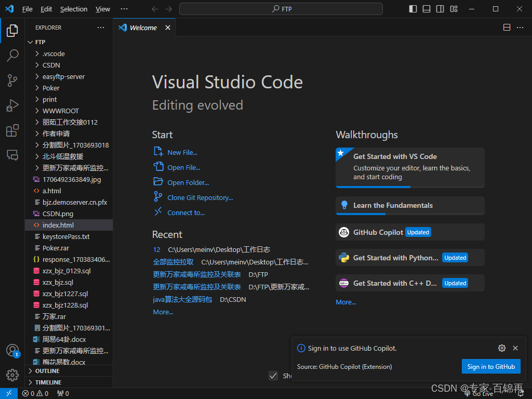Open Get Started with C++ walkthrough
Screen dimensions: 532x399
pyautogui.click(x=410, y=283)
